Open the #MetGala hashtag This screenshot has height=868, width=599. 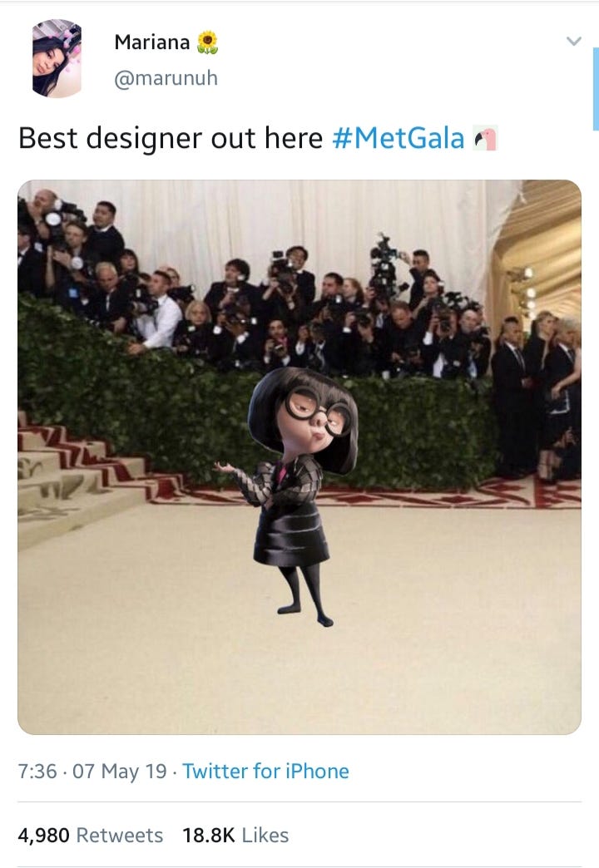(398, 138)
